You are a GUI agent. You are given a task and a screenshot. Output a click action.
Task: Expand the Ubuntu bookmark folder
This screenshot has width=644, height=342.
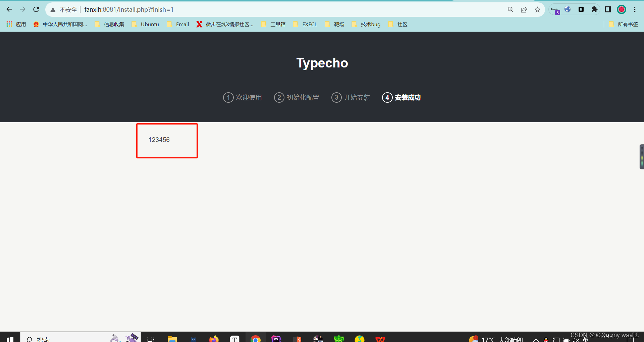tap(145, 24)
